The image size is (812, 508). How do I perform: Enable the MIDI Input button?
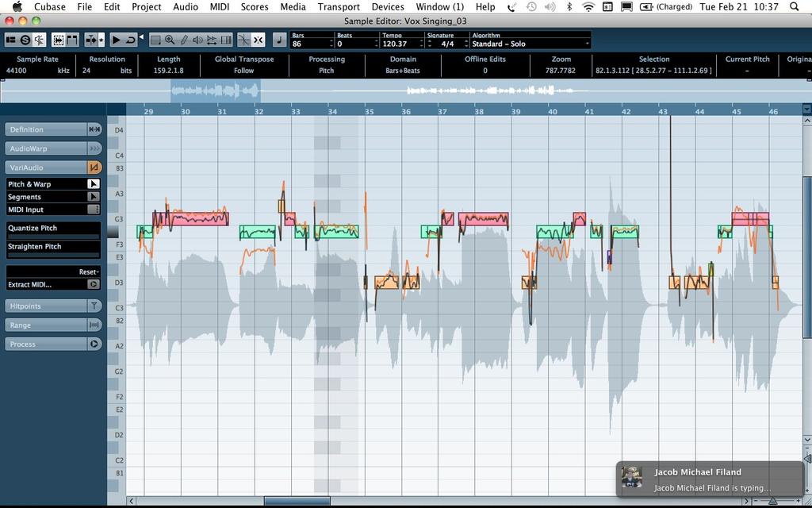(94, 210)
